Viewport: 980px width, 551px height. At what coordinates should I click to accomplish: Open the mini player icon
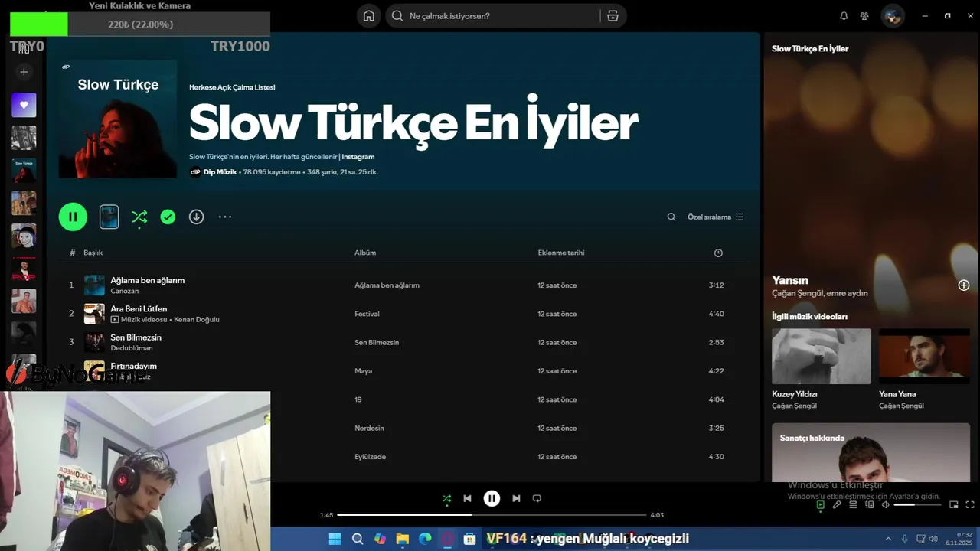(x=954, y=504)
